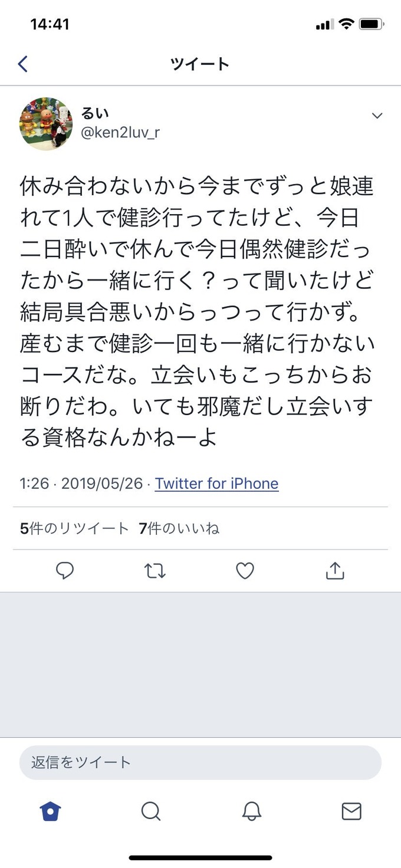
Task: Select the Retweet icon
Action: coord(155,570)
